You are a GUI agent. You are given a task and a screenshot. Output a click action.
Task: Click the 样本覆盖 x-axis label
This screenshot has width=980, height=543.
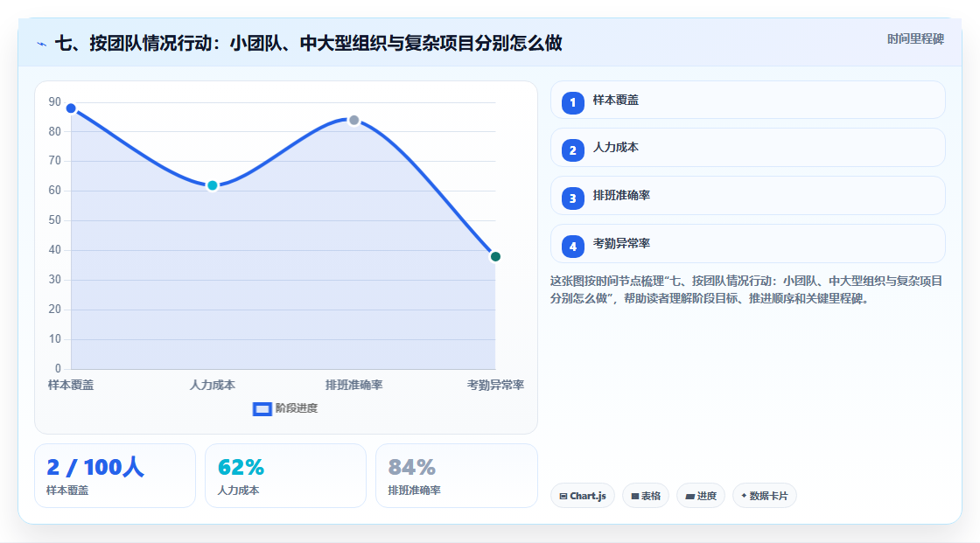[71, 385]
